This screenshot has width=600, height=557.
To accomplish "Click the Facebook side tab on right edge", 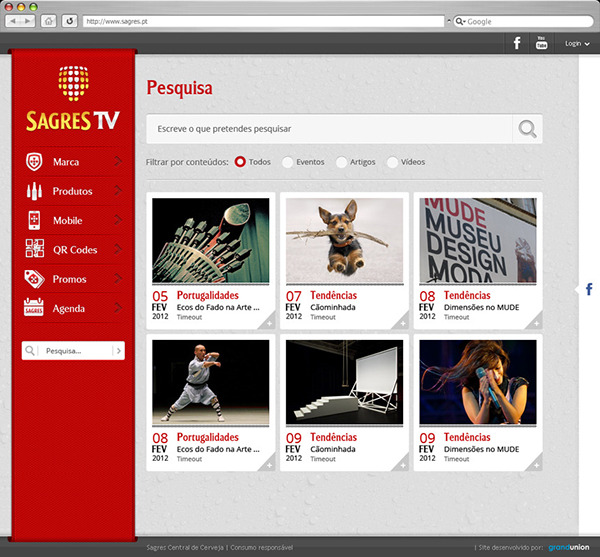I will [589, 289].
